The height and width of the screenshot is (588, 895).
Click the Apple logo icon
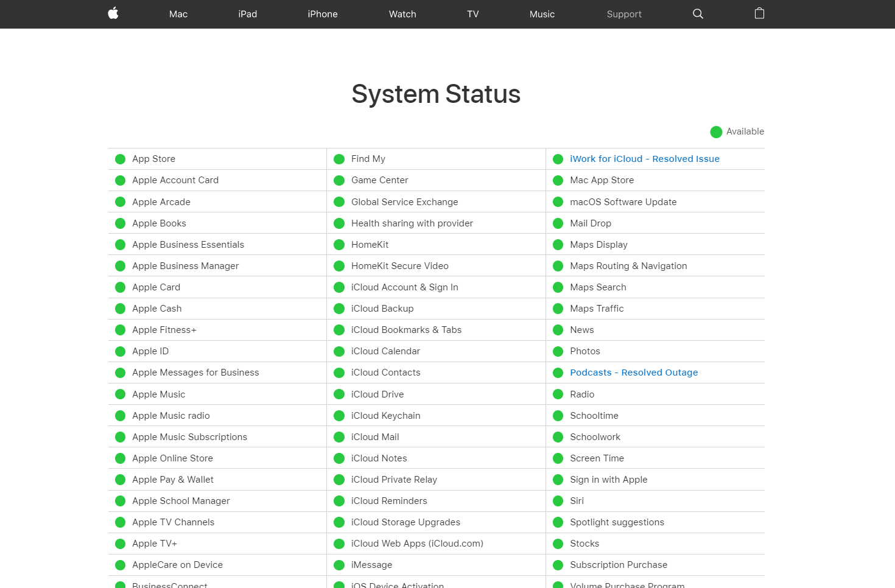coord(113,13)
